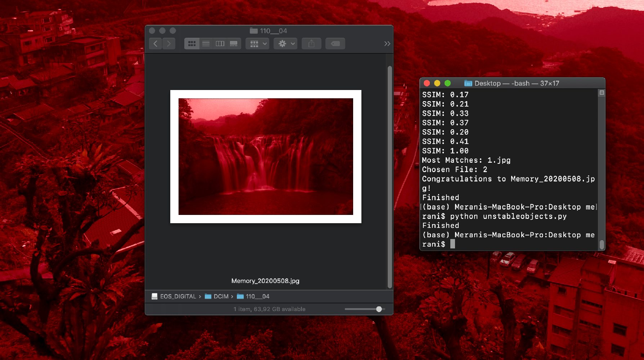
Task: Select the Memory_20200508.jpg thumbnail
Action: click(x=266, y=157)
